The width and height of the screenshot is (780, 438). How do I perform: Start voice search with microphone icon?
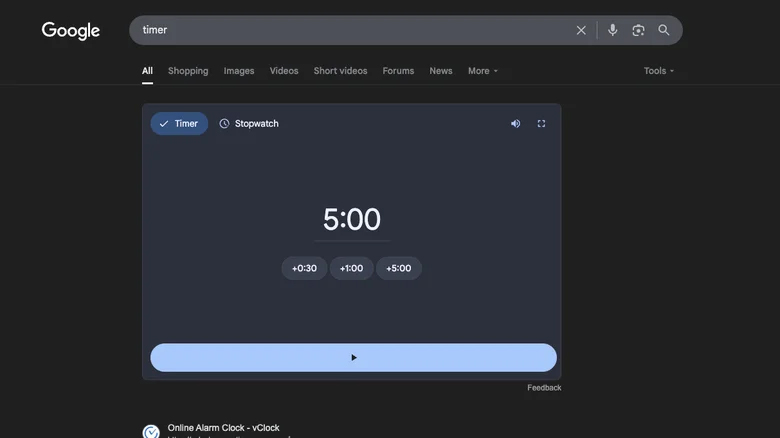(x=612, y=30)
